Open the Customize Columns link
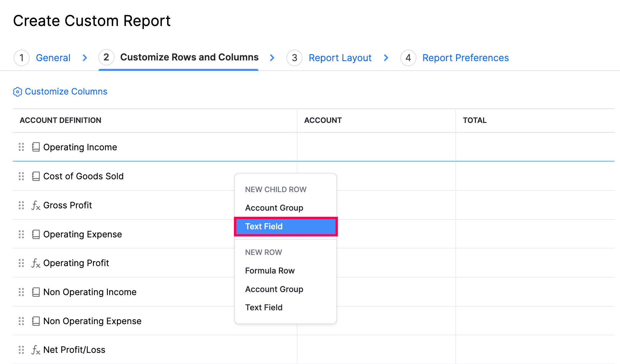Image resolution: width=620 pixels, height=364 pixels. 66,92
